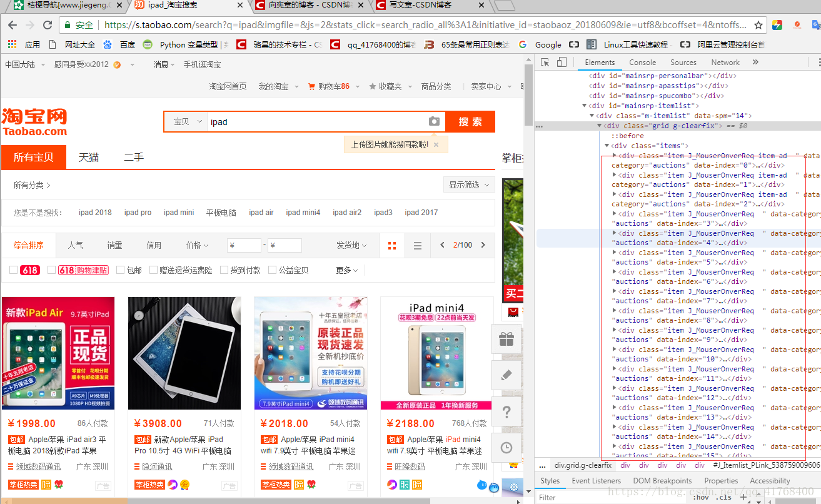Click the orange 搜索 search button
Viewport: 821px width, 504px height.
tap(470, 121)
